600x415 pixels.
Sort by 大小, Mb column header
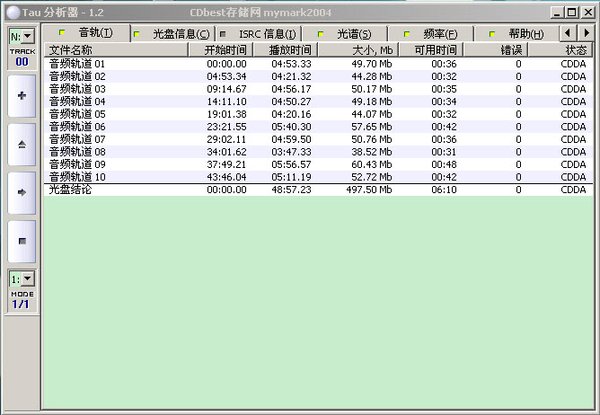pos(359,50)
